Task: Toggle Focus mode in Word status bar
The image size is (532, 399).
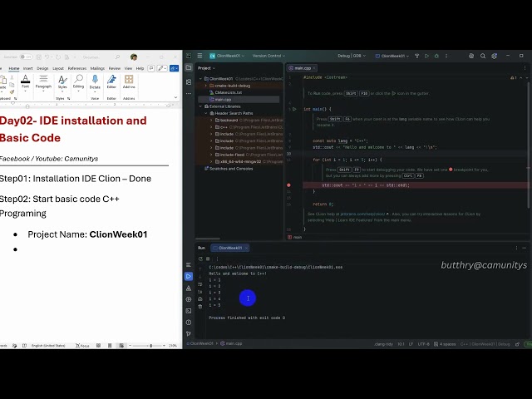Action: coord(82,346)
